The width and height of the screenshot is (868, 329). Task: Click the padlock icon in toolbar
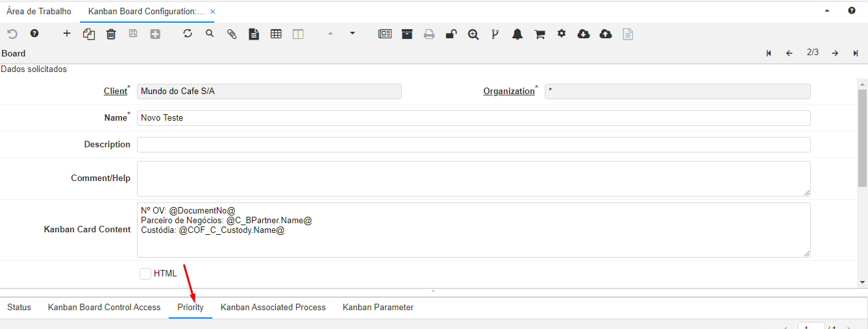451,34
